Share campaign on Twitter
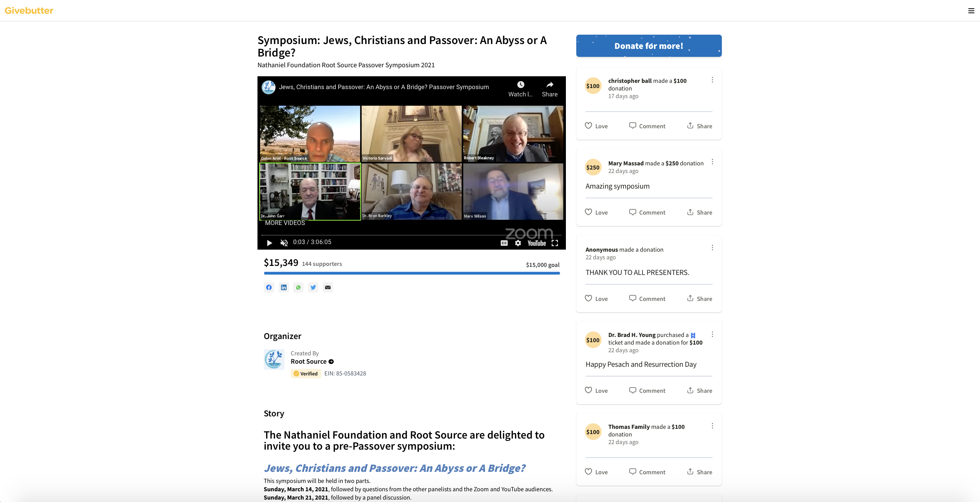This screenshot has width=980, height=502. [x=313, y=287]
